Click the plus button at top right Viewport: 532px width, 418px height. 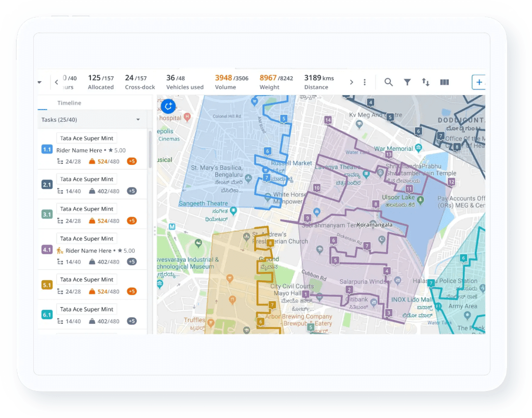(478, 82)
